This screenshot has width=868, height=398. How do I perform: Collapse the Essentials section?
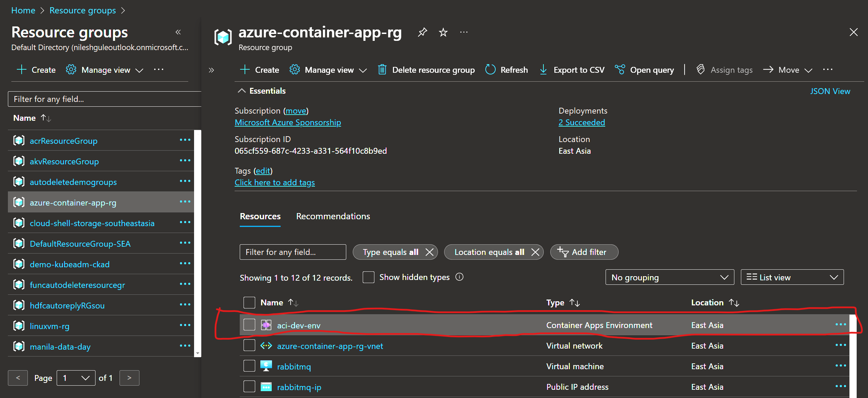(262, 91)
